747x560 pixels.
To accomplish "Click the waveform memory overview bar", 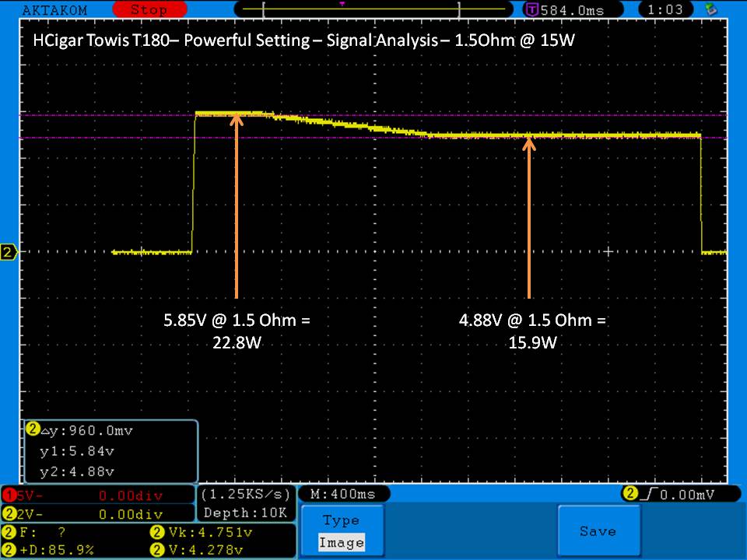I will pyautogui.click(x=373, y=9).
